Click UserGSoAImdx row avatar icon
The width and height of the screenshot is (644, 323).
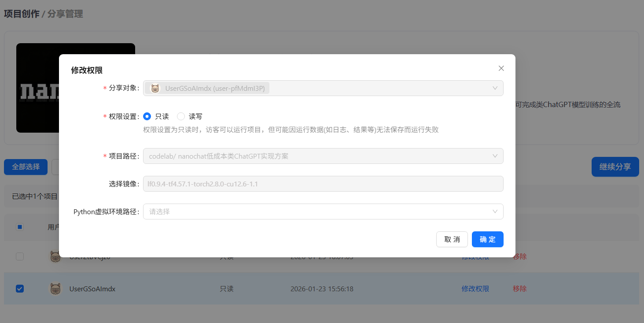pyautogui.click(x=55, y=289)
